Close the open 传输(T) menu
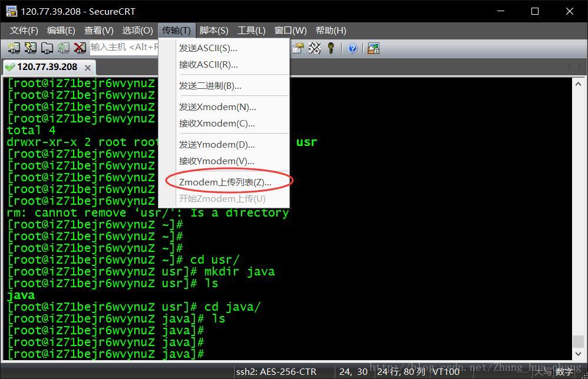 [176, 31]
